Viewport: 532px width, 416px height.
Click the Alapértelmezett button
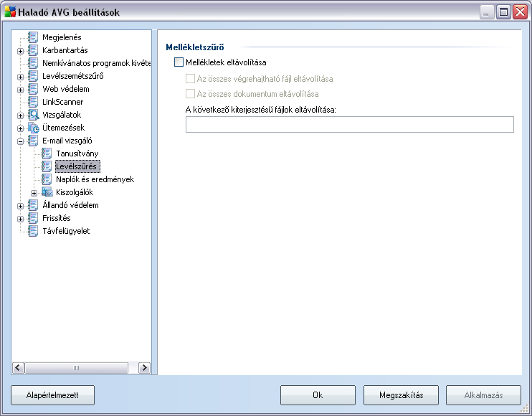(x=52, y=395)
